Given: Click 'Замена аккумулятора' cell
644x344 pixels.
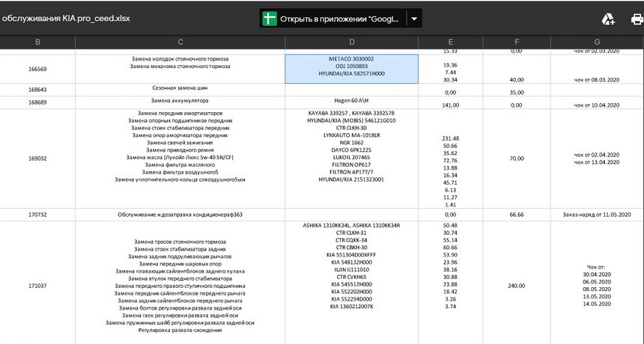Looking at the screenshot, I should [180, 102].
